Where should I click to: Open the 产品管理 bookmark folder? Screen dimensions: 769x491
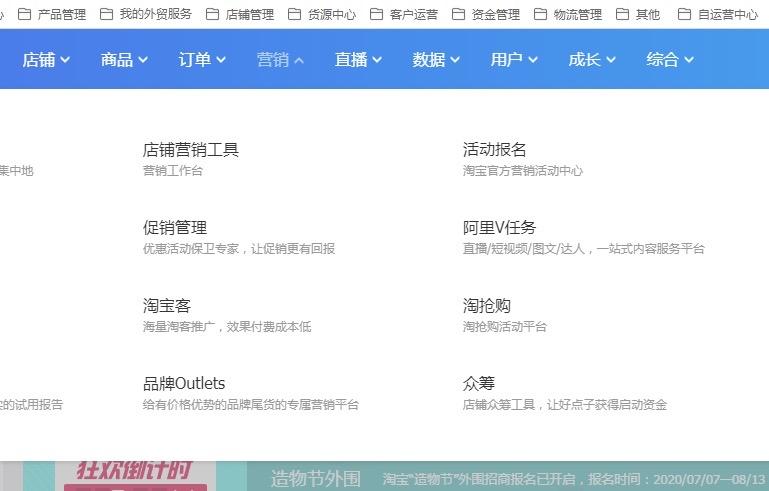[x=52, y=14]
